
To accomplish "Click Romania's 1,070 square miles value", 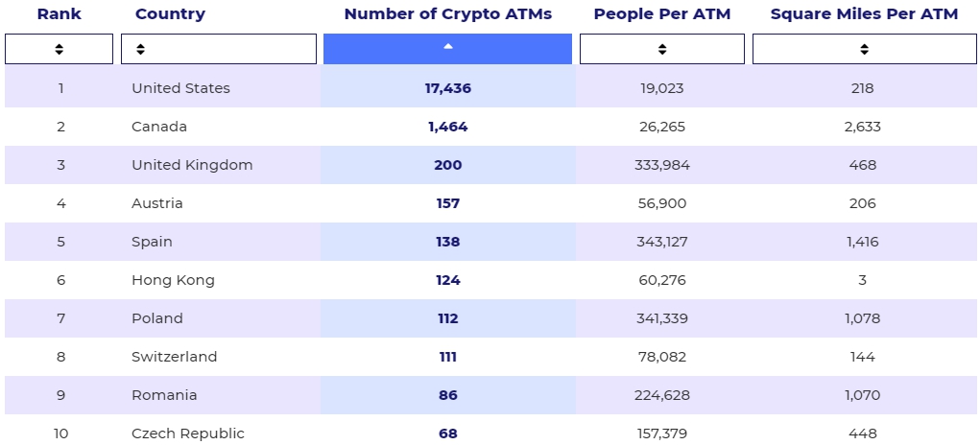I will pos(863,395).
